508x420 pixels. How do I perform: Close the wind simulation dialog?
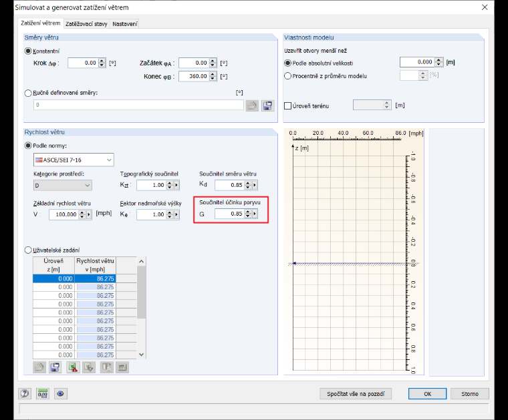485,7
